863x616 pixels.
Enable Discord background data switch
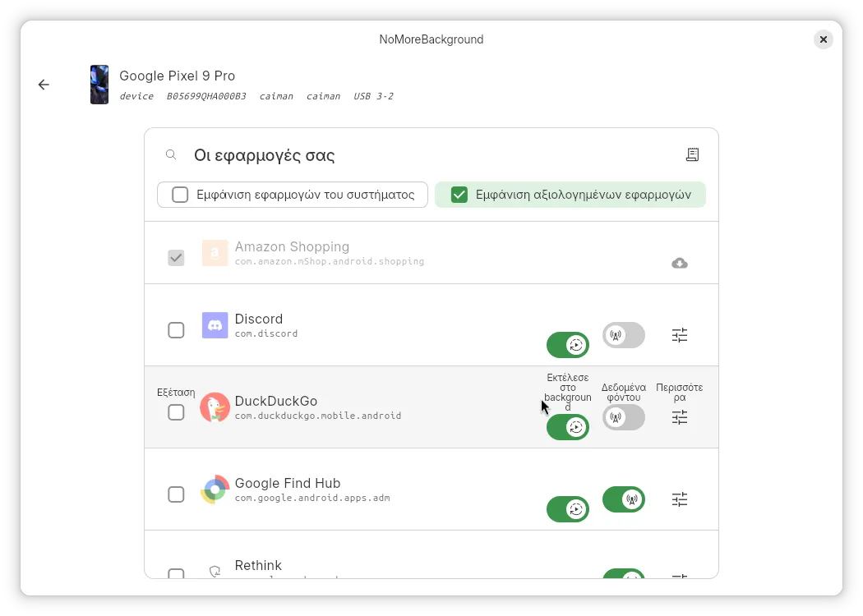[x=624, y=335]
